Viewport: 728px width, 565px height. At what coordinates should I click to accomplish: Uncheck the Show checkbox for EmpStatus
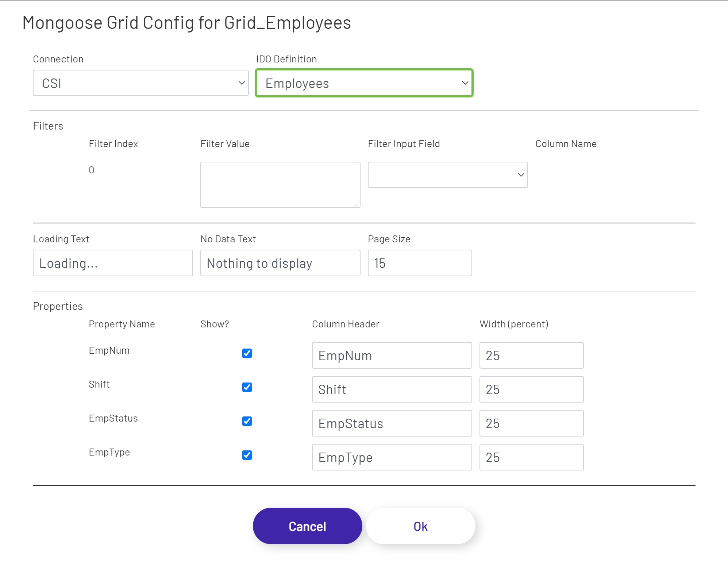tap(247, 421)
